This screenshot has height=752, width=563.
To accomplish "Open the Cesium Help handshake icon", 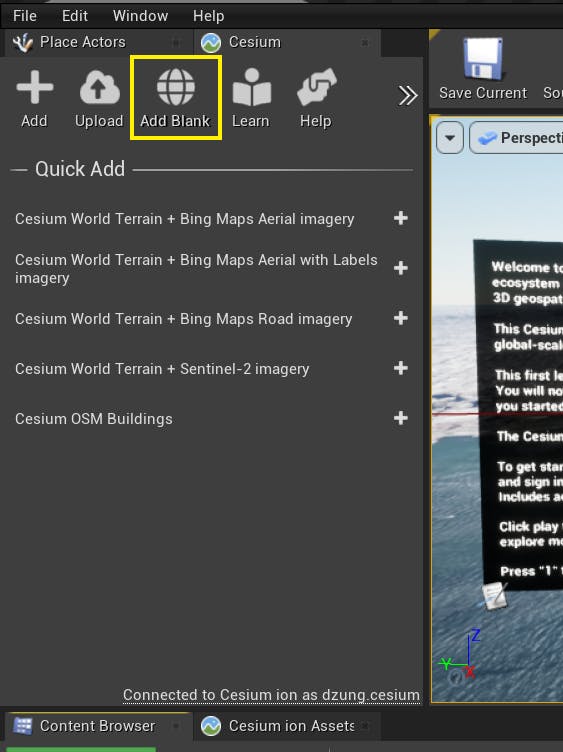I will (x=316, y=87).
